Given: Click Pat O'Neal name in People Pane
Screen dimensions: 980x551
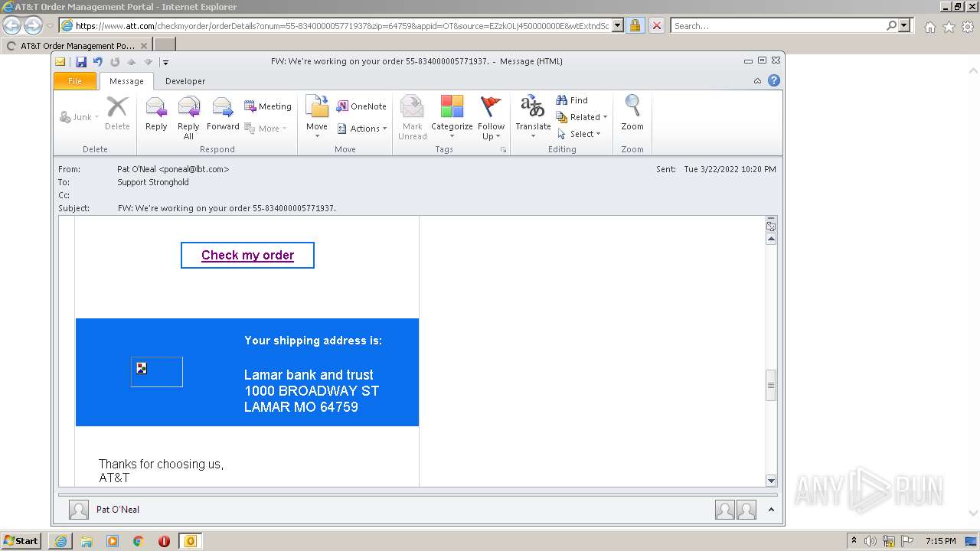Looking at the screenshot, I should (118, 510).
